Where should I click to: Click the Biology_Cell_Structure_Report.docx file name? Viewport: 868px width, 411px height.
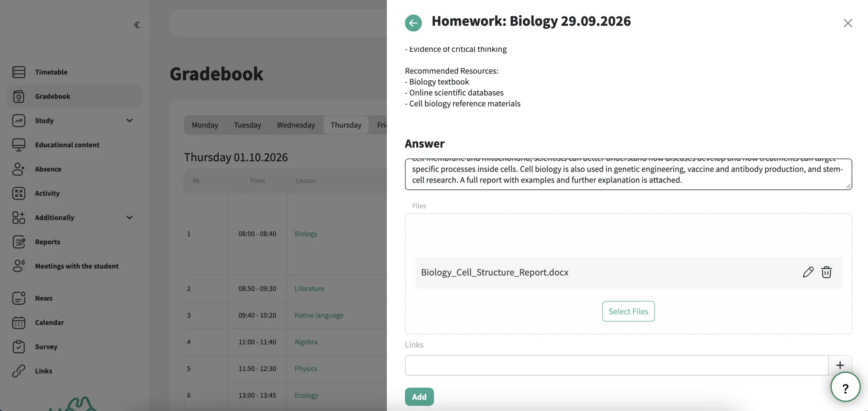(x=495, y=272)
